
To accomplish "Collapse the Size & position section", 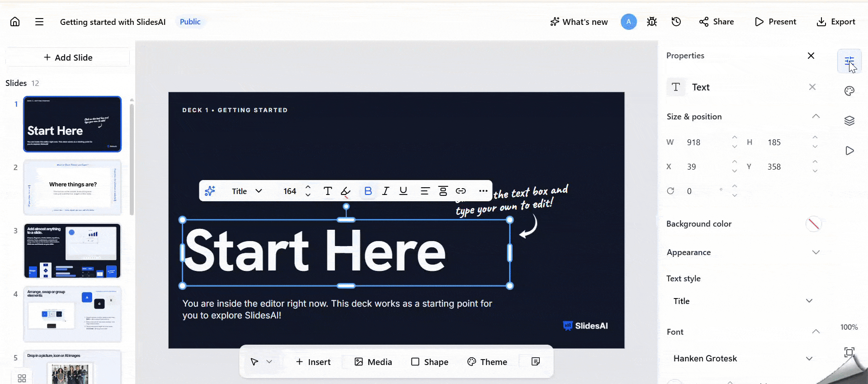I will pos(816,116).
